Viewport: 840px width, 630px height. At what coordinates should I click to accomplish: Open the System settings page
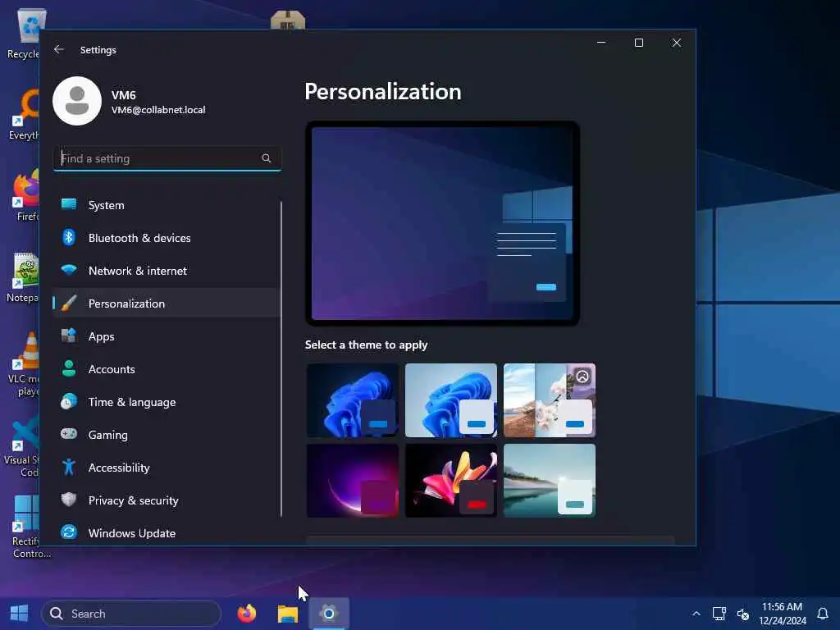(166, 204)
